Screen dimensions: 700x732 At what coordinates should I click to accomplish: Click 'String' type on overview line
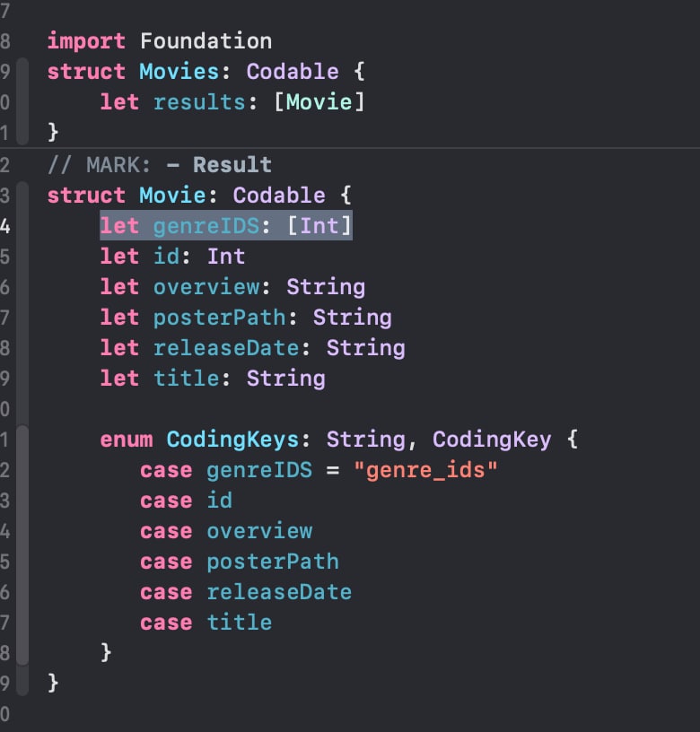pos(326,287)
